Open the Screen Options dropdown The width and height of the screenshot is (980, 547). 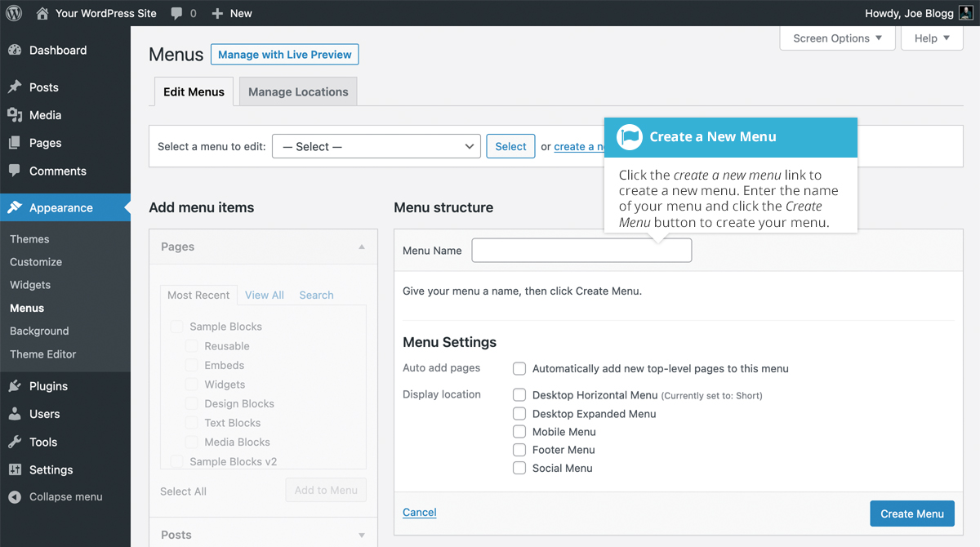[838, 38]
